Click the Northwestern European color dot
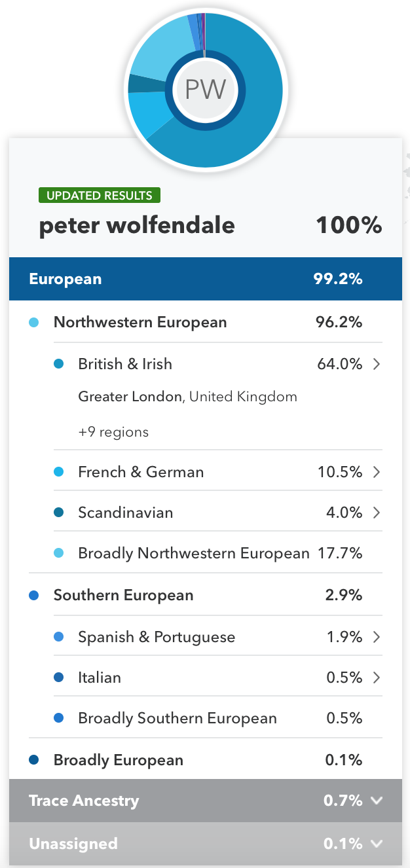This screenshot has width=410, height=868. [34, 323]
